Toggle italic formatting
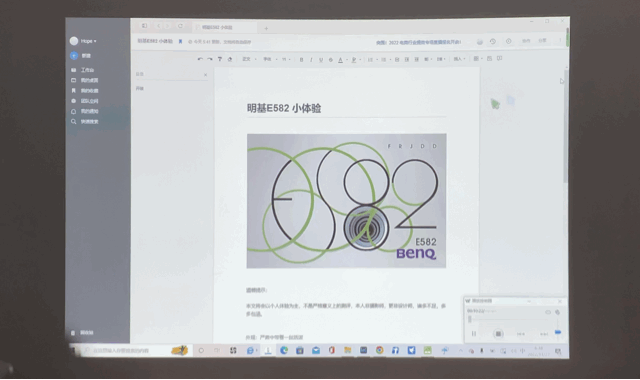Image resolution: width=640 pixels, height=380 pixels. coord(311,60)
